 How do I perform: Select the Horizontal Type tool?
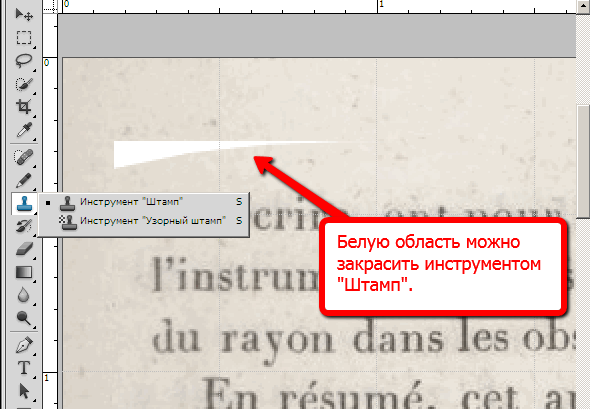click(x=24, y=368)
